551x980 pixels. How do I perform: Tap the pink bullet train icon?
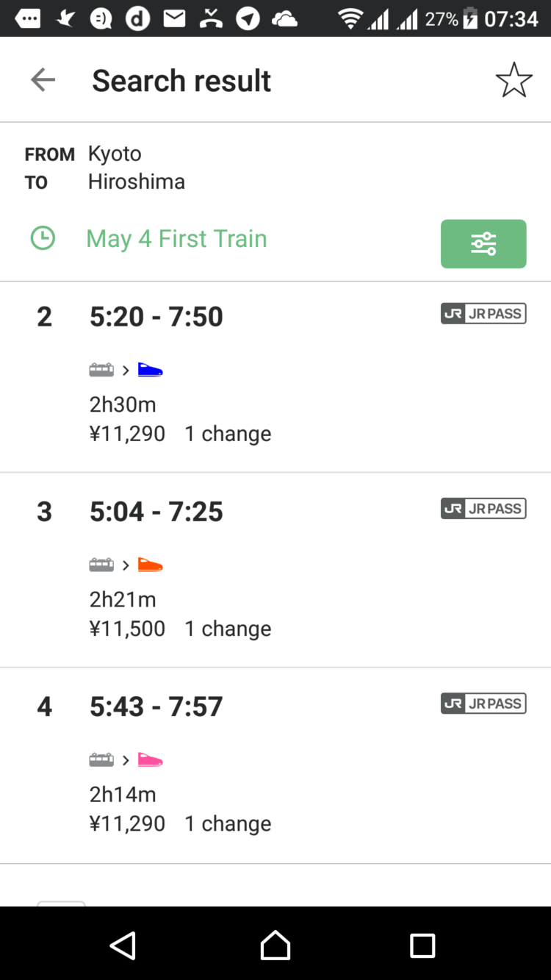click(x=150, y=759)
